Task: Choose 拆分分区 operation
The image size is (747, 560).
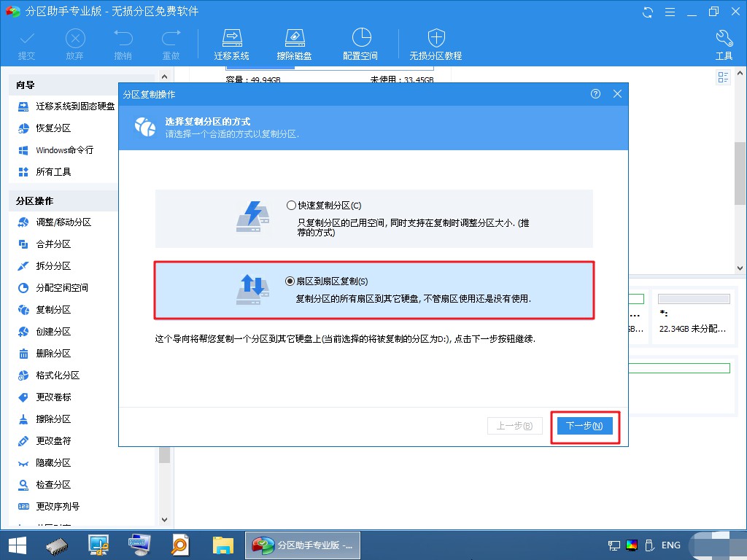Action: (x=44, y=266)
